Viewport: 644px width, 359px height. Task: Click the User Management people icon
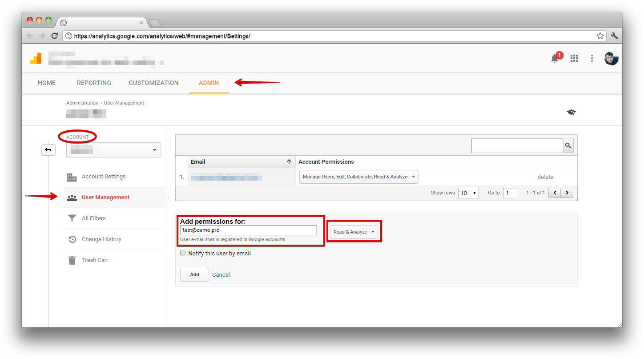point(72,198)
